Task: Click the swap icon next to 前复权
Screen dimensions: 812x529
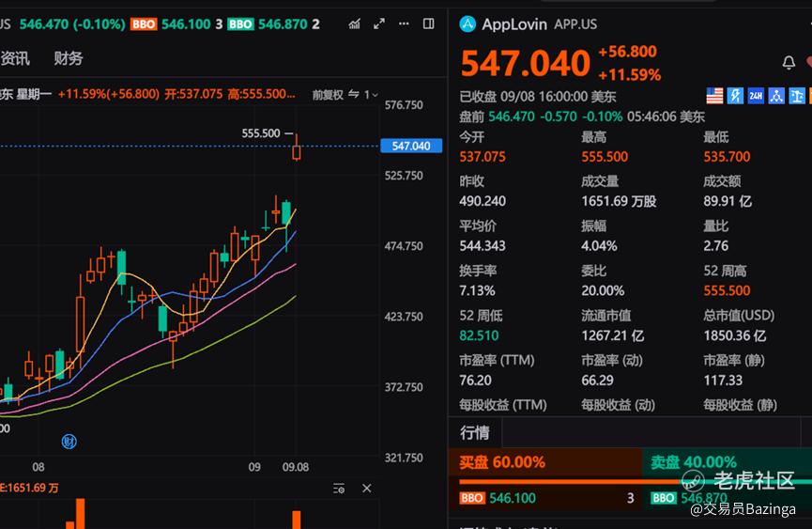Action: pyautogui.click(x=354, y=94)
